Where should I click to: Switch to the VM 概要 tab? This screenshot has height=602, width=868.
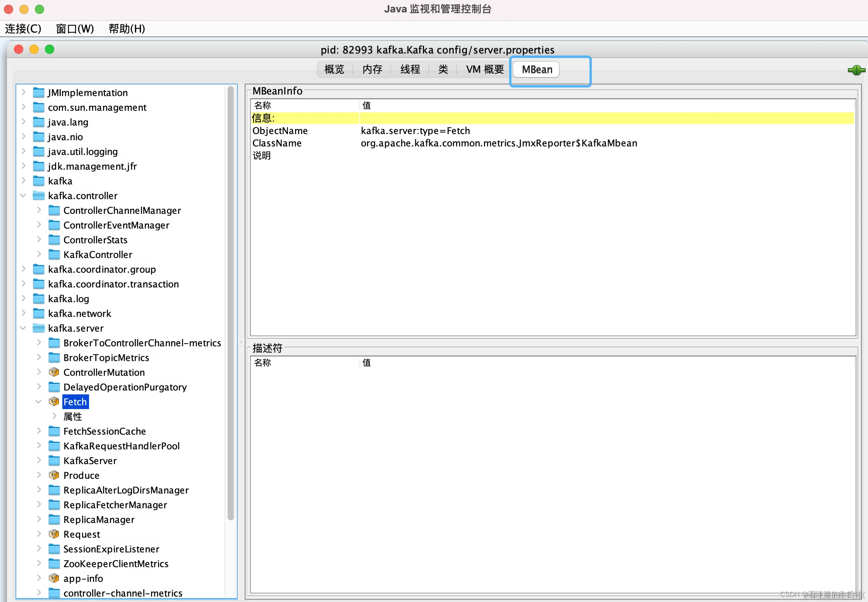[x=485, y=69]
